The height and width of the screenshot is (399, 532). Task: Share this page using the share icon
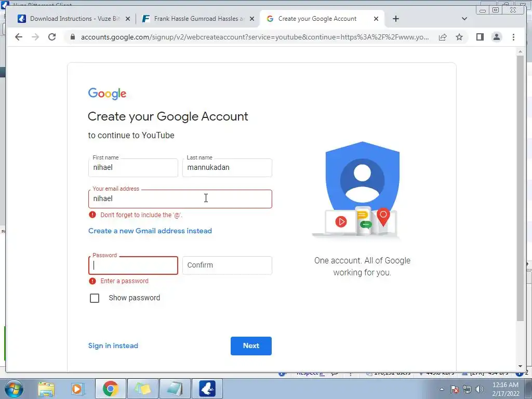pyautogui.click(x=443, y=37)
